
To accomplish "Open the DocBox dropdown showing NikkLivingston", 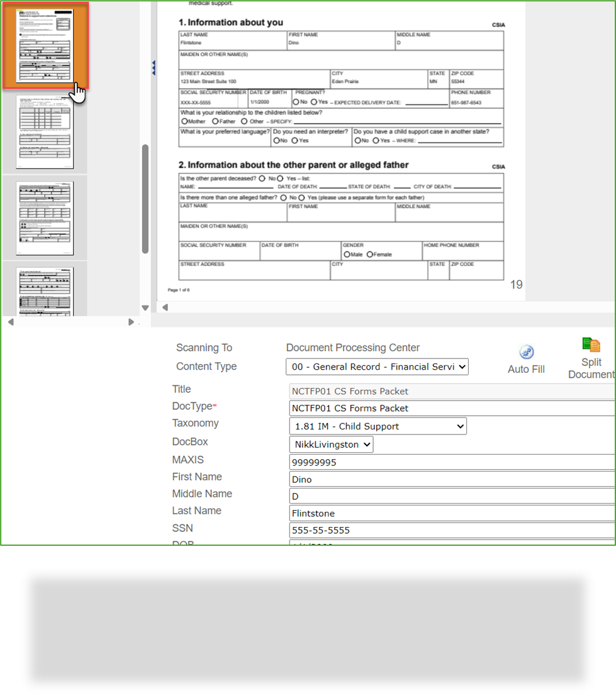I will [x=331, y=444].
